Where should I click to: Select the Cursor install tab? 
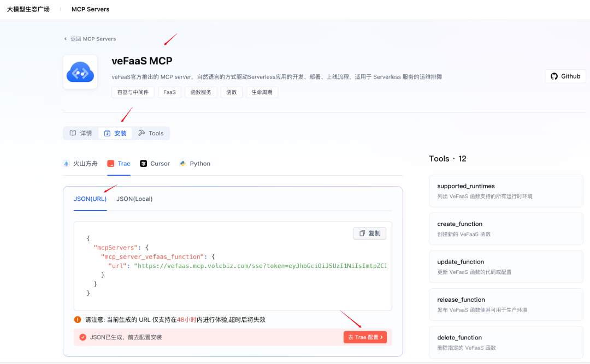(x=155, y=164)
